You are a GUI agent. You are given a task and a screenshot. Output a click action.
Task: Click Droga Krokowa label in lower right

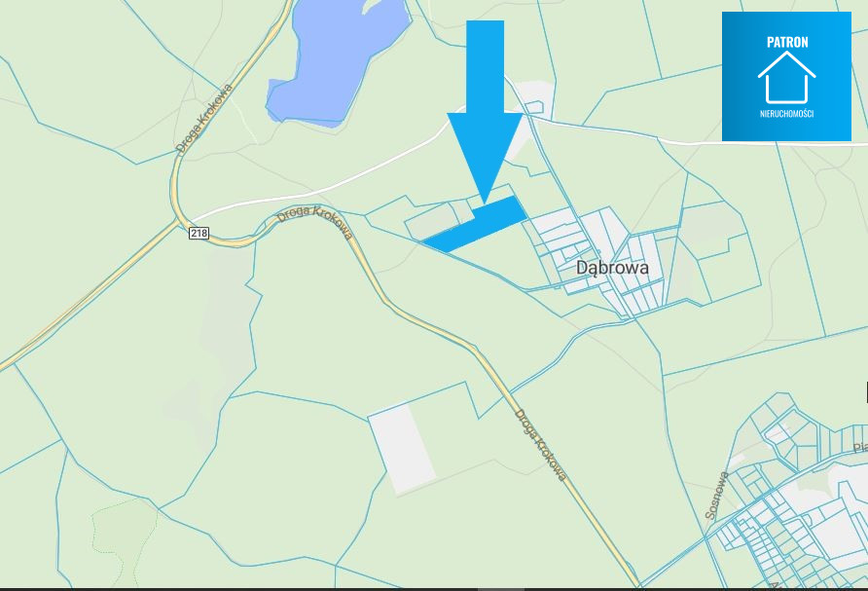(541, 445)
